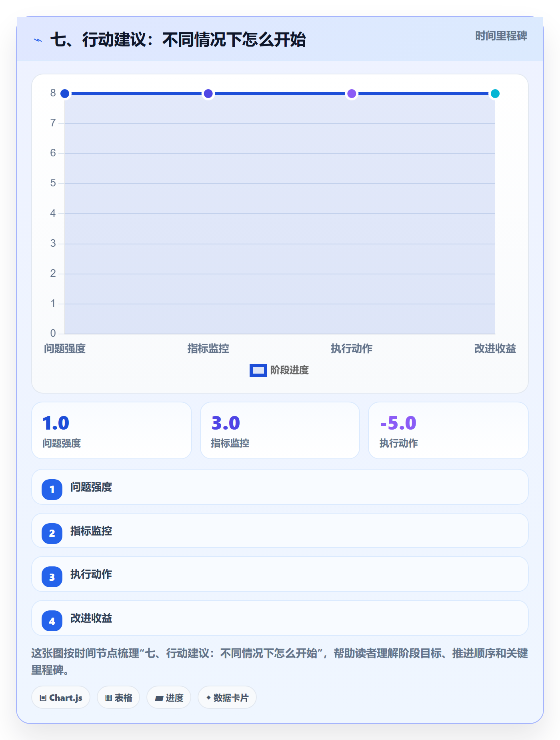Select the 问题强度 data point on chart
Viewport: 560px width, 740px height.
tap(65, 94)
